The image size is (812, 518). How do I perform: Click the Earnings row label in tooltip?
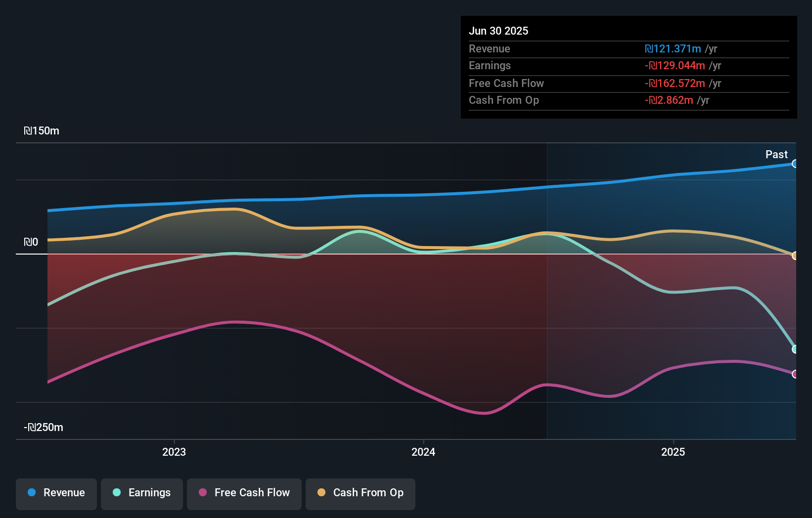[x=490, y=66]
